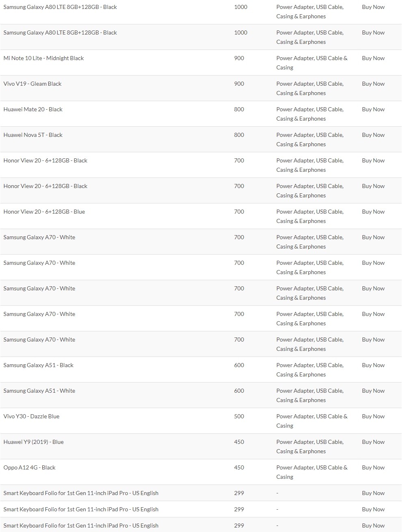The image size is (402, 532).
Task: Click Buy Now for Oppo A12 4G
Action: pyautogui.click(x=373, y=467)
